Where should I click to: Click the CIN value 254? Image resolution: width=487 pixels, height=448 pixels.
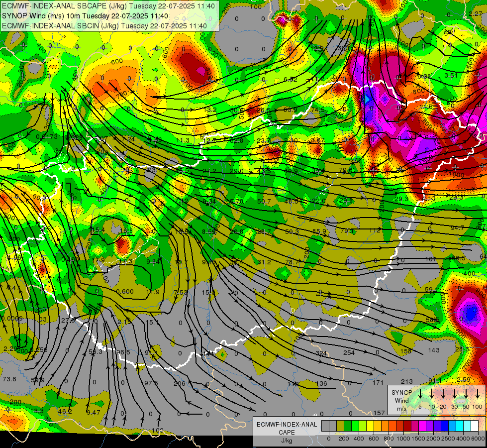point(349,352)
